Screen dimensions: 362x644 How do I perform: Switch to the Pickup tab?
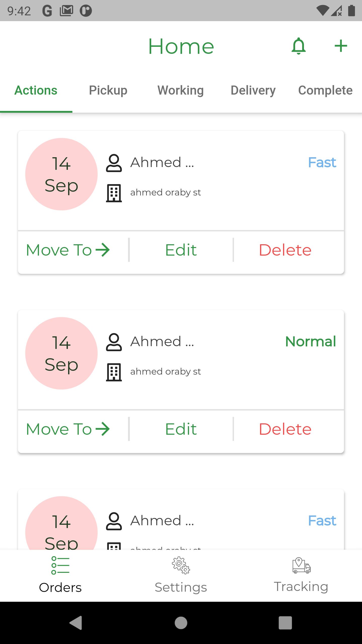coord(108,91)
